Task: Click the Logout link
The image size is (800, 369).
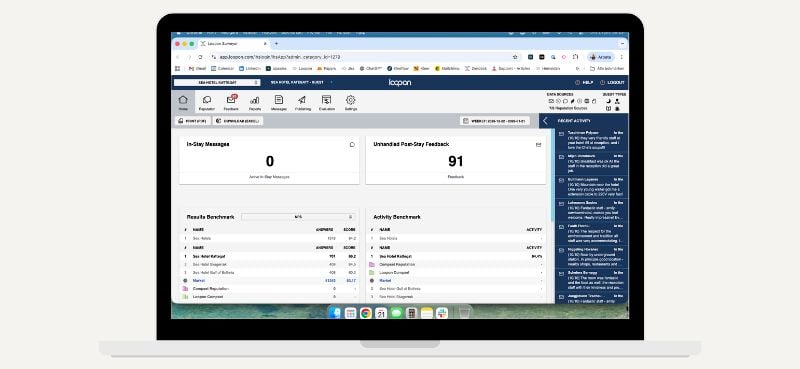Action: (612, 82)
